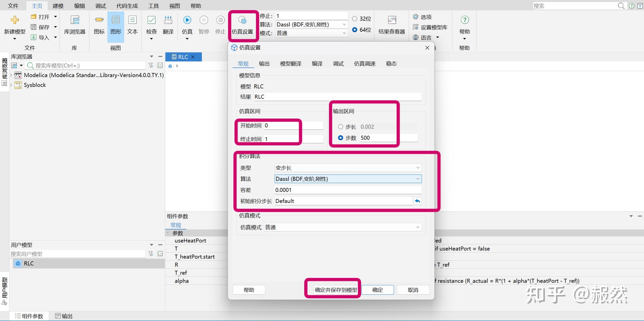Click the 翻译 translate icon
This screenshot has height=321, width=644.
coord(168,20)
